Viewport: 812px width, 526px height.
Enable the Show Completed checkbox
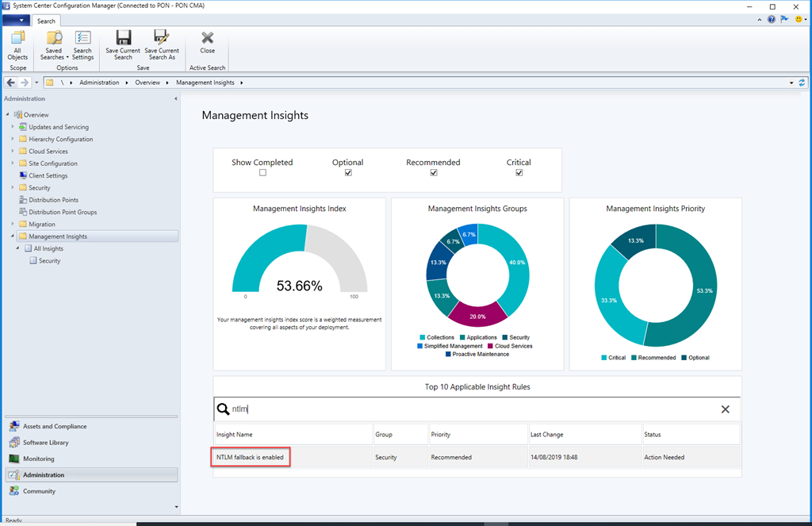(x=262, y=173)
